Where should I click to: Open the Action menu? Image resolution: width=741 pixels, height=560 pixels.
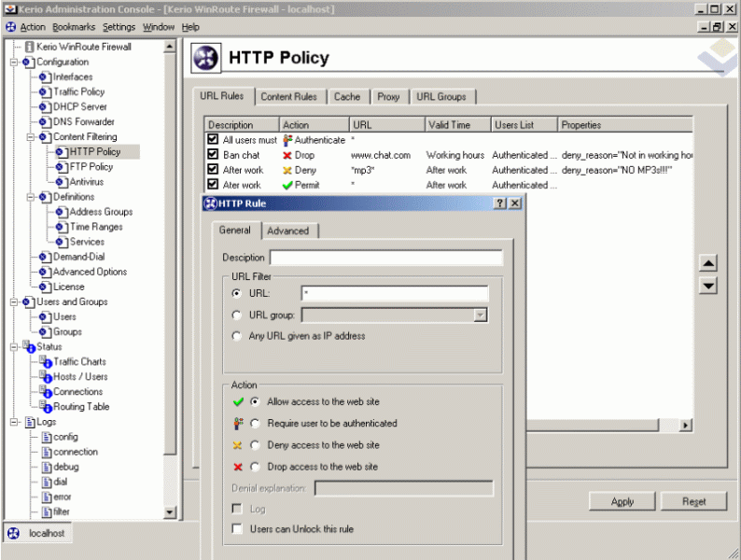pyautogui.click(x=33, y=27)
